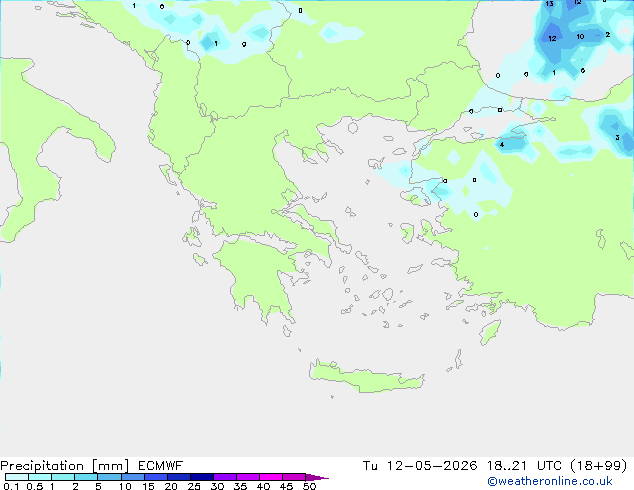Click the legend label '45'
This screenshot has width=634, height=490.
coord(286,486)
